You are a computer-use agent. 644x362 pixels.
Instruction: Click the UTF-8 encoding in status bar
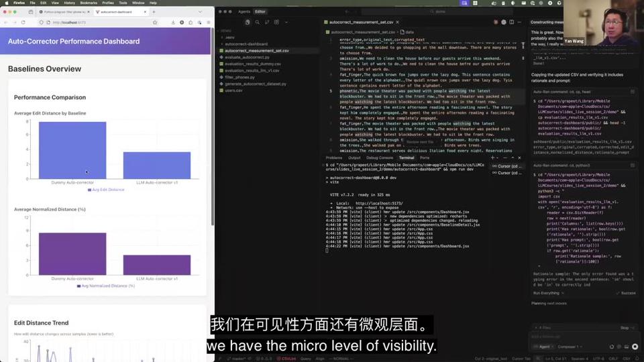[x=598, y=359]
